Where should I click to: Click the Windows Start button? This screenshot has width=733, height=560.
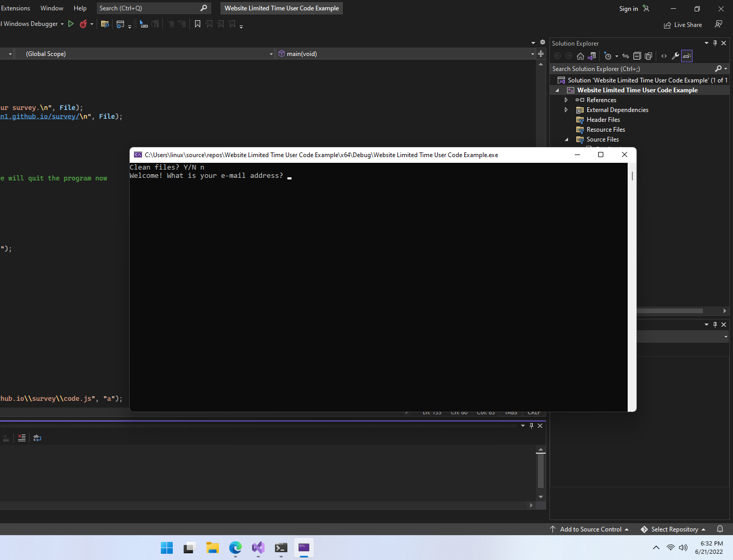(x=167, y=548)
